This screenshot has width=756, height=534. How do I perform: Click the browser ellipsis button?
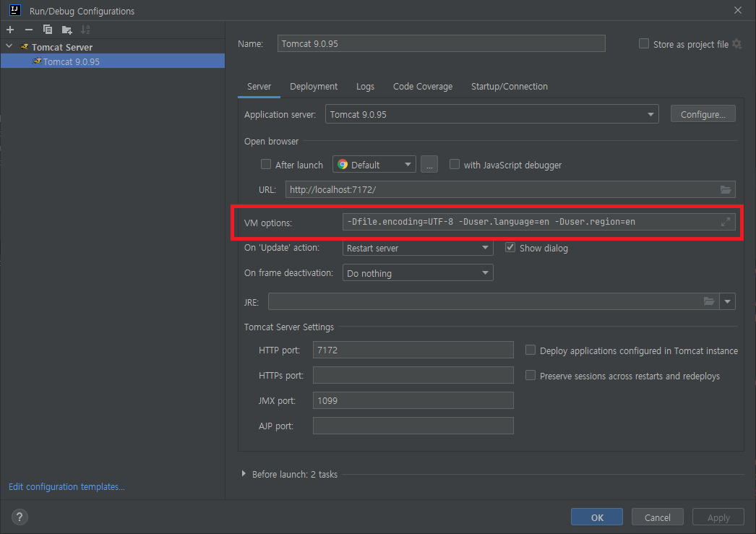429,164
